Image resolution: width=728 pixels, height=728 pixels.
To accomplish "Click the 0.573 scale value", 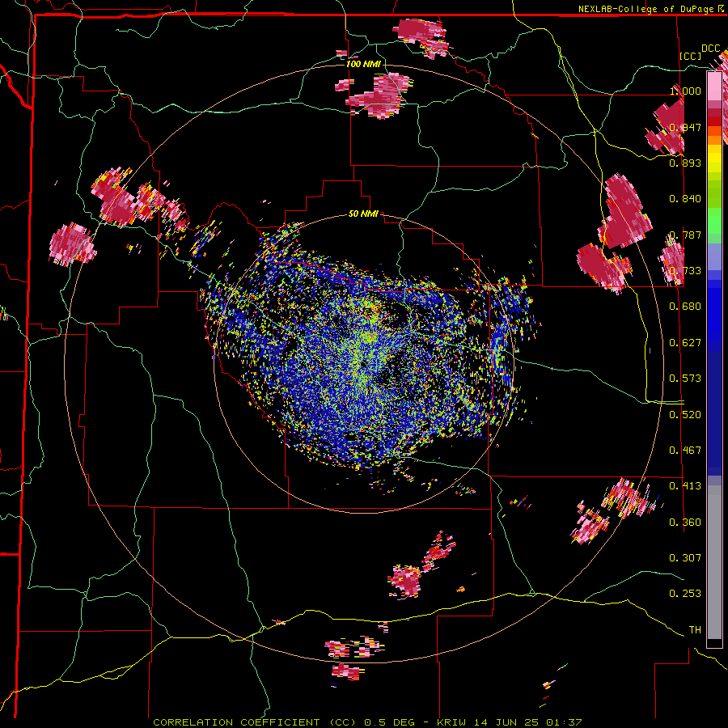I will point(685,378).
